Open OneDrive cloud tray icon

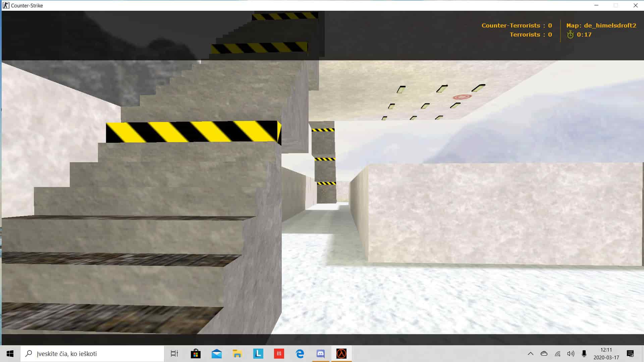(x=544, y=354)
